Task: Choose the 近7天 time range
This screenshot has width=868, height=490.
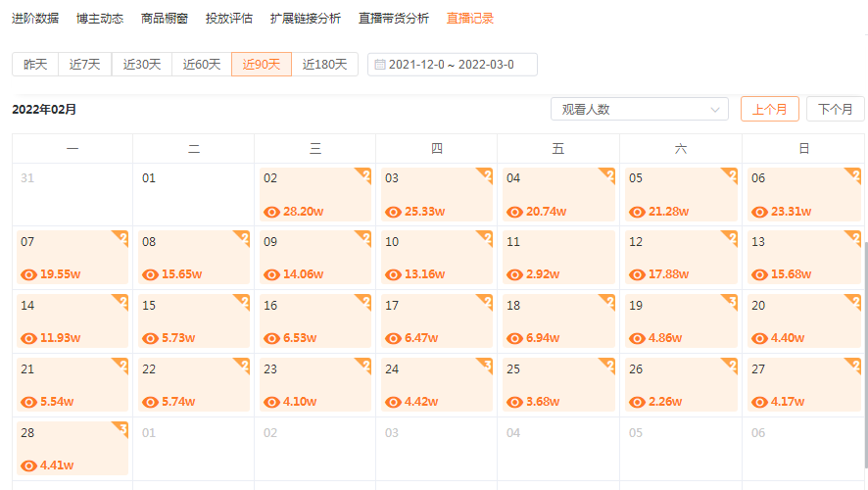Action: (x=84, y=65)
